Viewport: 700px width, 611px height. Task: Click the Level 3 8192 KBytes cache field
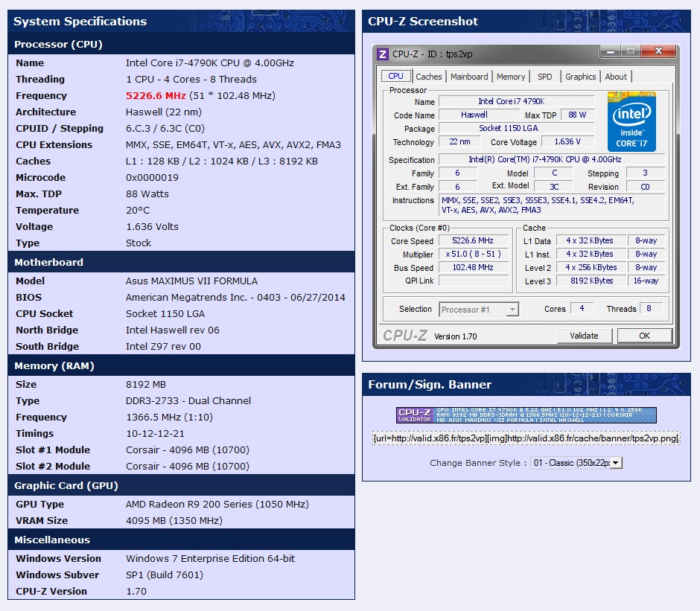click(x=591, y=281)
